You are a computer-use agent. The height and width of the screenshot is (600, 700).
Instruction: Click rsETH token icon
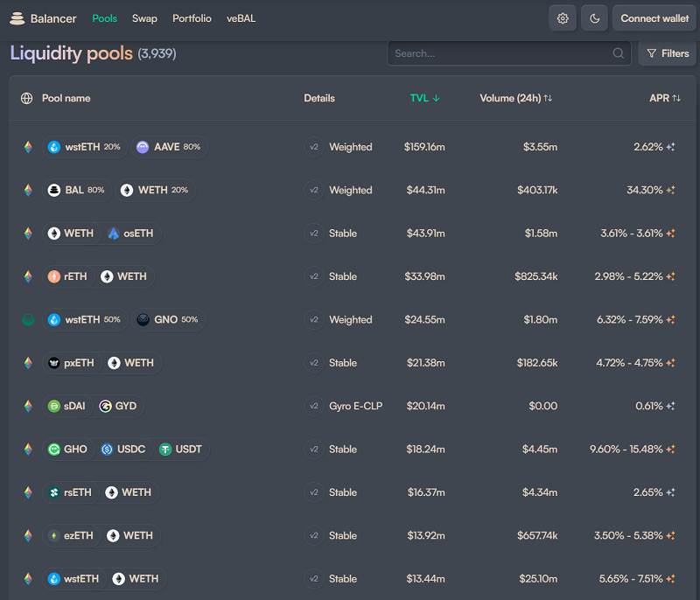pyautogui.click(x=54, y=492)
